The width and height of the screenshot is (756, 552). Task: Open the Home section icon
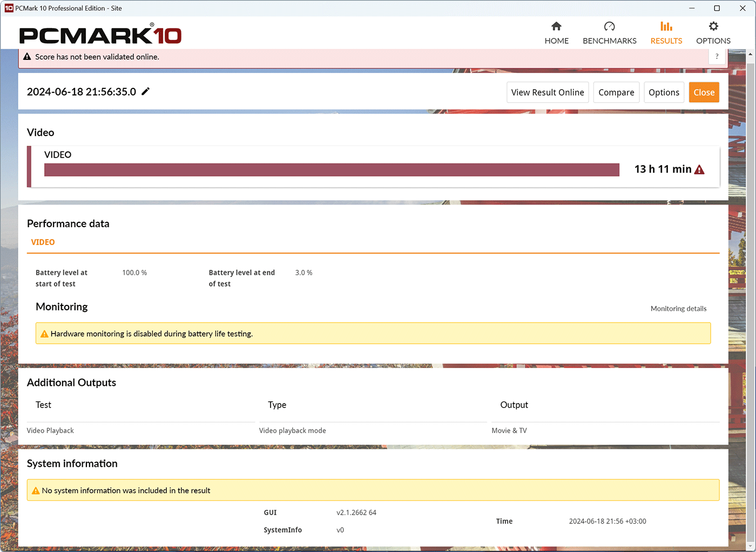click(556, 26)
